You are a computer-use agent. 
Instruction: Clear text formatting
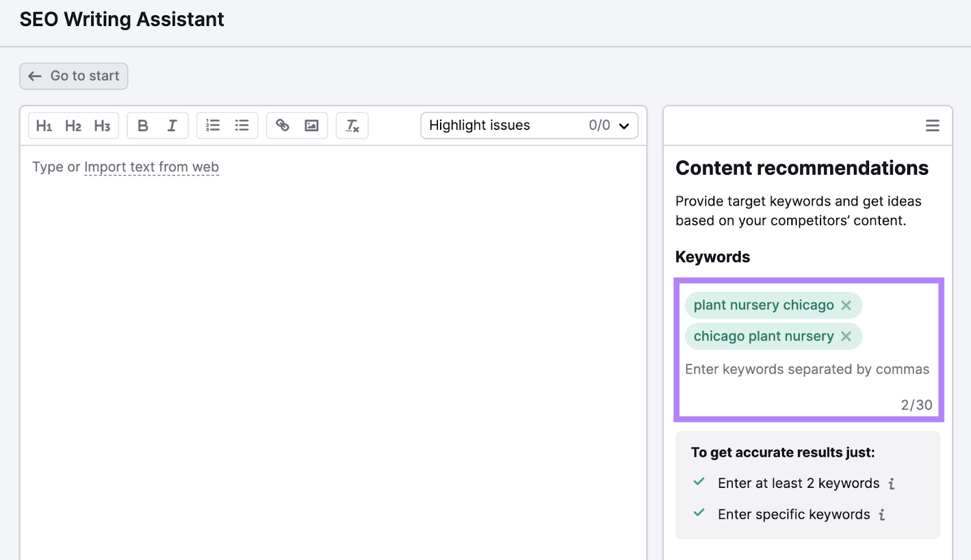click(x=352, y=126)
